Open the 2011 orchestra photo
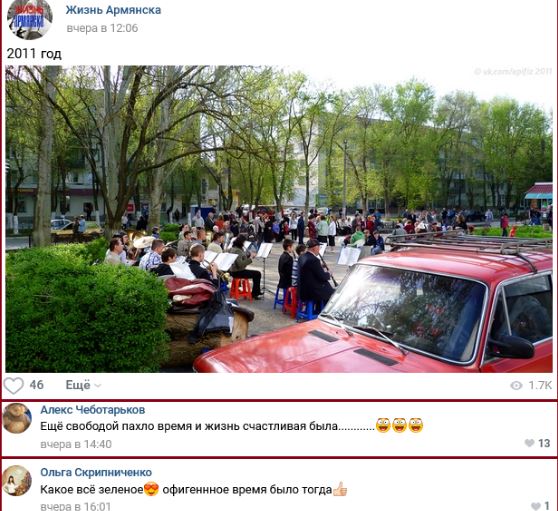This screenshot has width=558, height=511. coord(279,219)
